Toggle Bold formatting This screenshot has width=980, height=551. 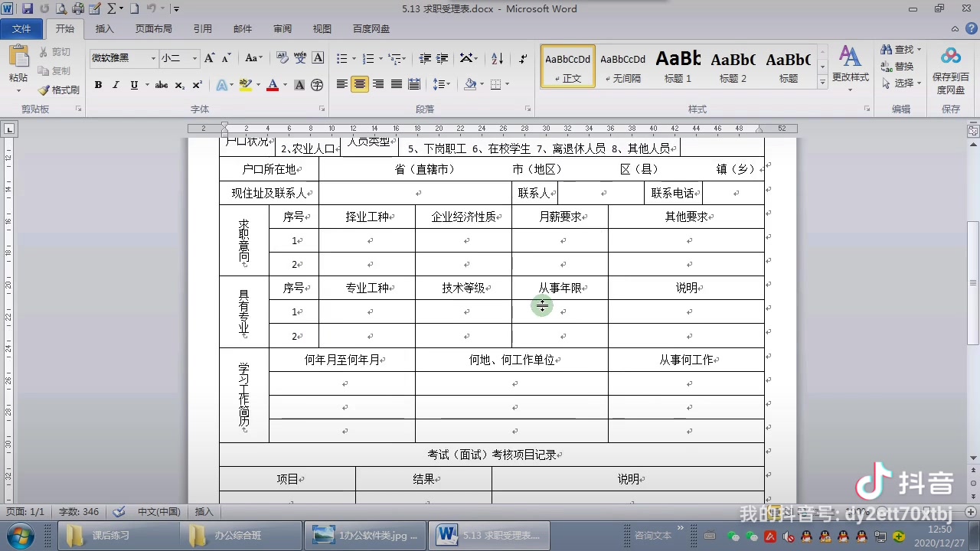point(98,85)
